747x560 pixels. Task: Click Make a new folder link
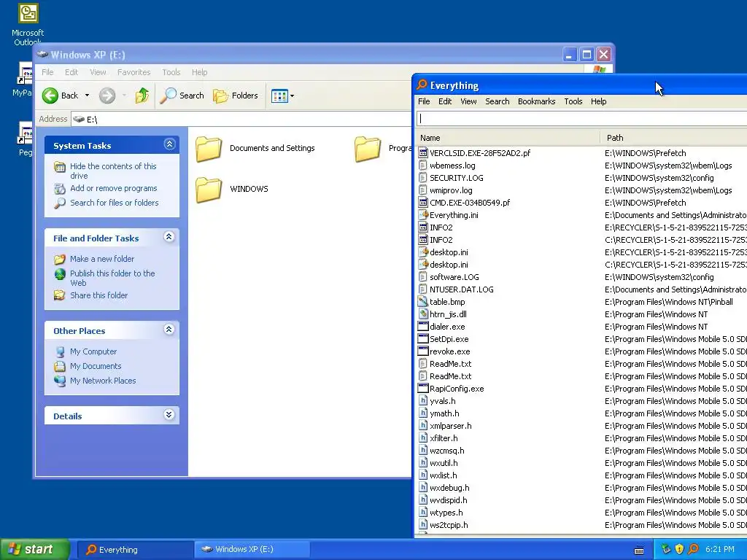click(x=102, y=259)
